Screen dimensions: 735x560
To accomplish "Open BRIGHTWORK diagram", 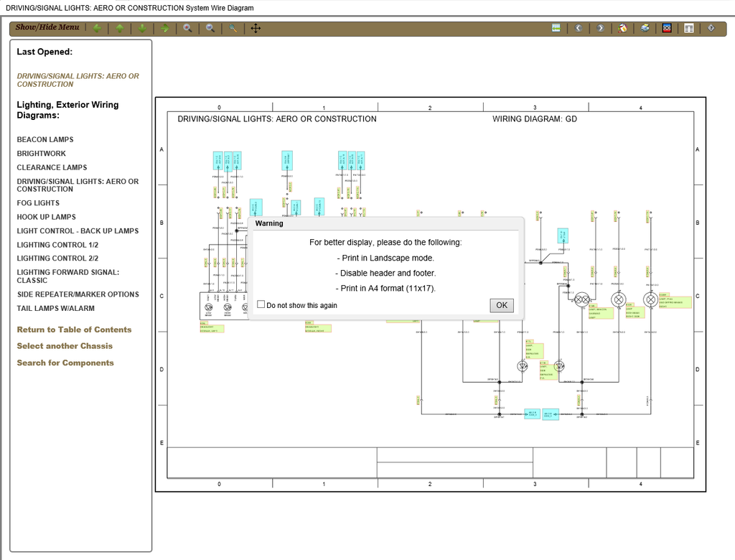I will pos(41,154).
